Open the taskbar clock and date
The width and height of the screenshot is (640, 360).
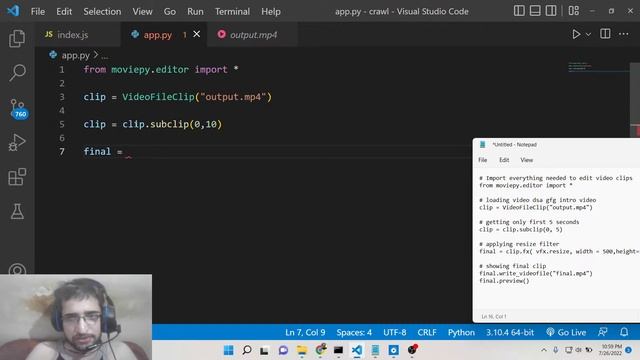pos(611,350)
